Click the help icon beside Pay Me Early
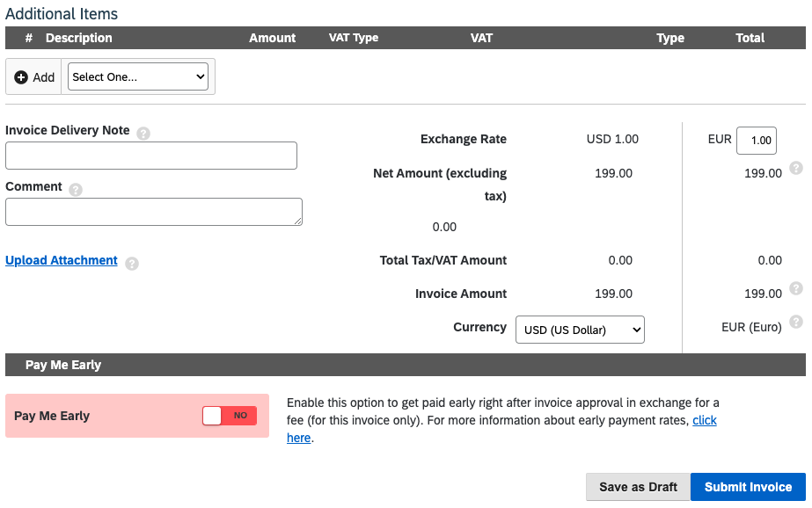The image size is (812, 508). tap(102, 416)
